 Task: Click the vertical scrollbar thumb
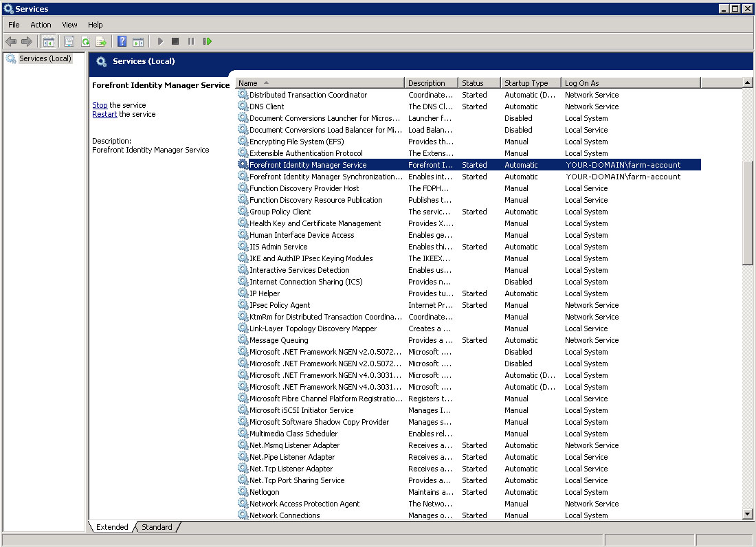point(747,212)
